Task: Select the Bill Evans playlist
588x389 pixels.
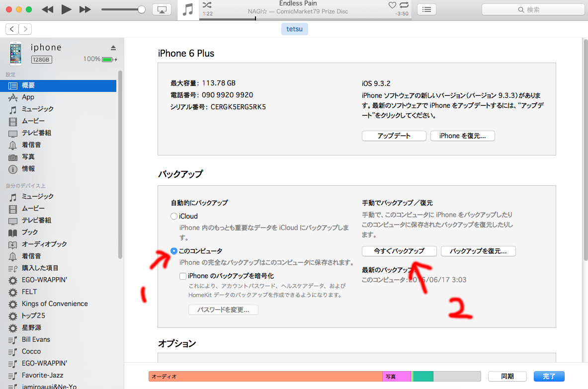Action: tap(36, 339)
